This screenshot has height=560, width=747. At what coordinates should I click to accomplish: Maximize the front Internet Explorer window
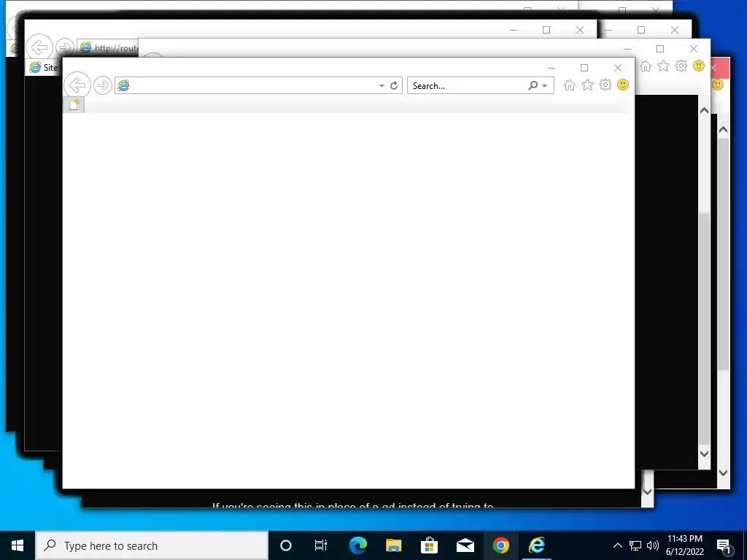(584, 68)
